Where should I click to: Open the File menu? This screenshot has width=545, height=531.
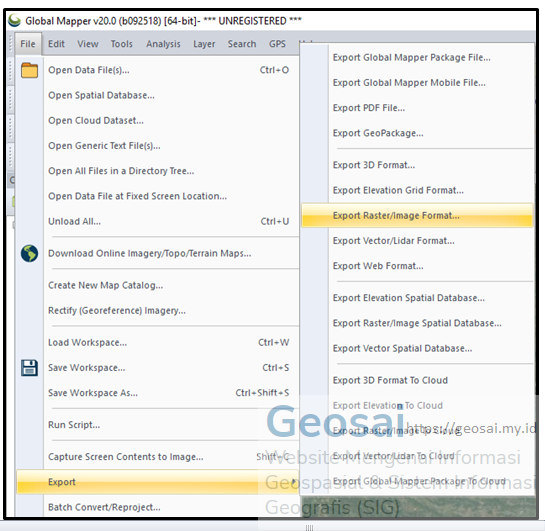pyautogui.click(x=28, y=44)
